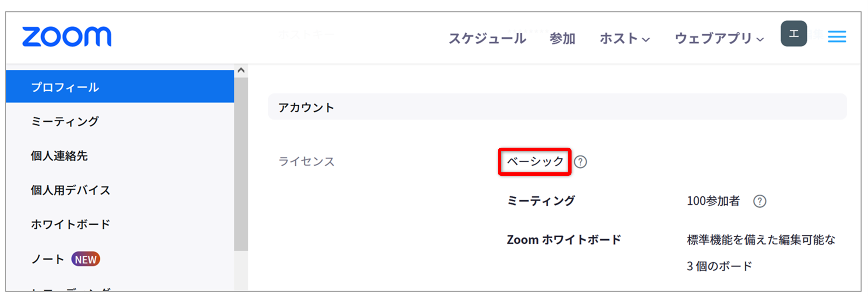Screen dimensions: 868x296
Task: Click the Zoom logo
Action: [x=67, y=36]
